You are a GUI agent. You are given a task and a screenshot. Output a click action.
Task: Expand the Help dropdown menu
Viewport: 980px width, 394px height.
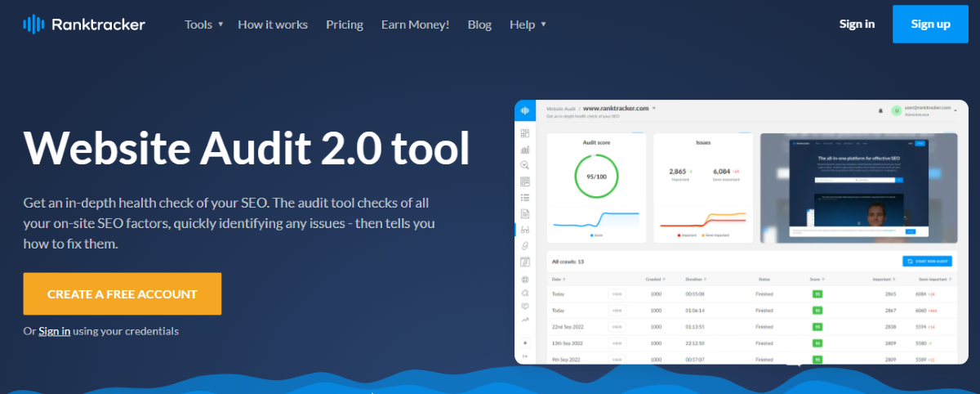click(x=528, y=25)
